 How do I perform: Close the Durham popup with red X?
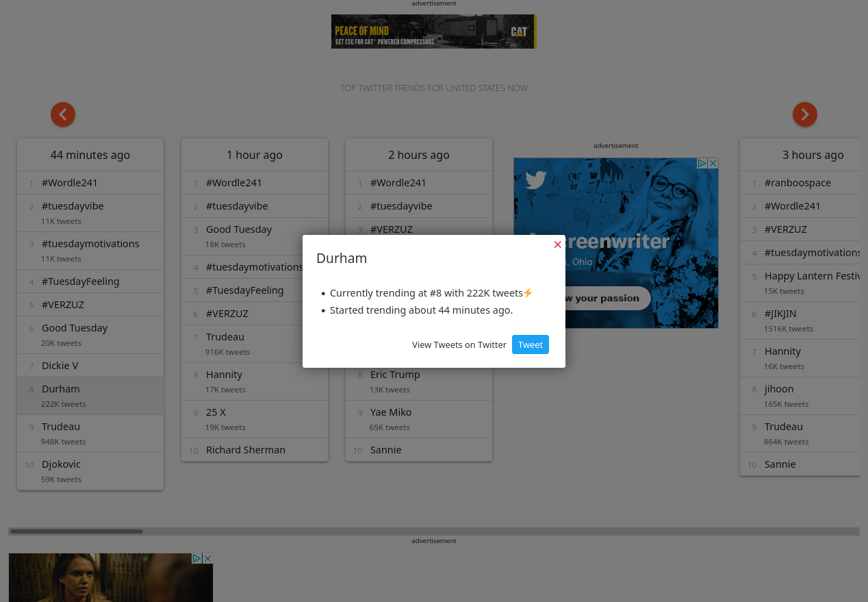pyautogui.click(x=558, y=244)
